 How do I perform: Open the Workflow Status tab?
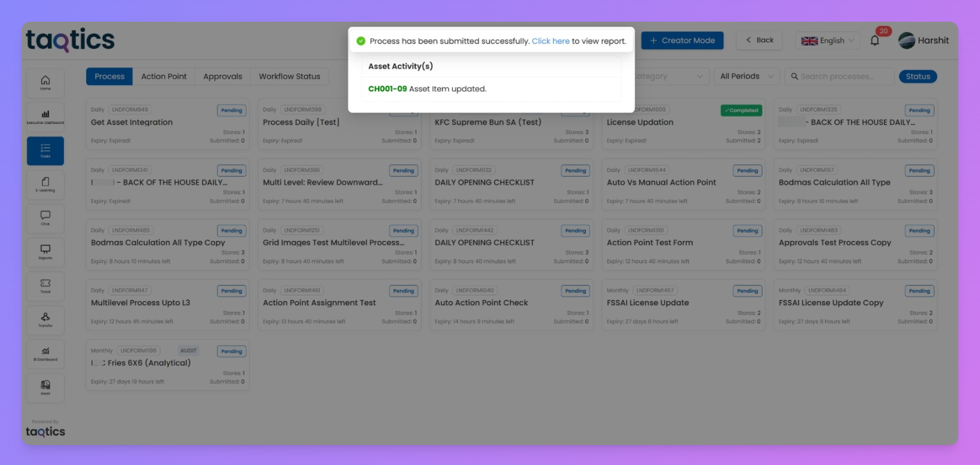[x=290, y=77]
